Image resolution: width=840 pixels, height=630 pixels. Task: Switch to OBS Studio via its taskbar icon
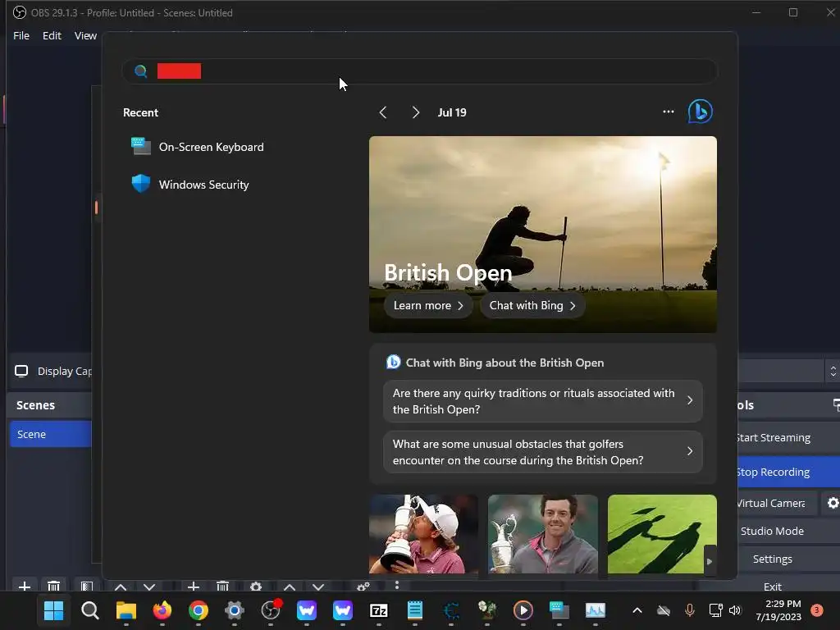[x=271, y=610]
